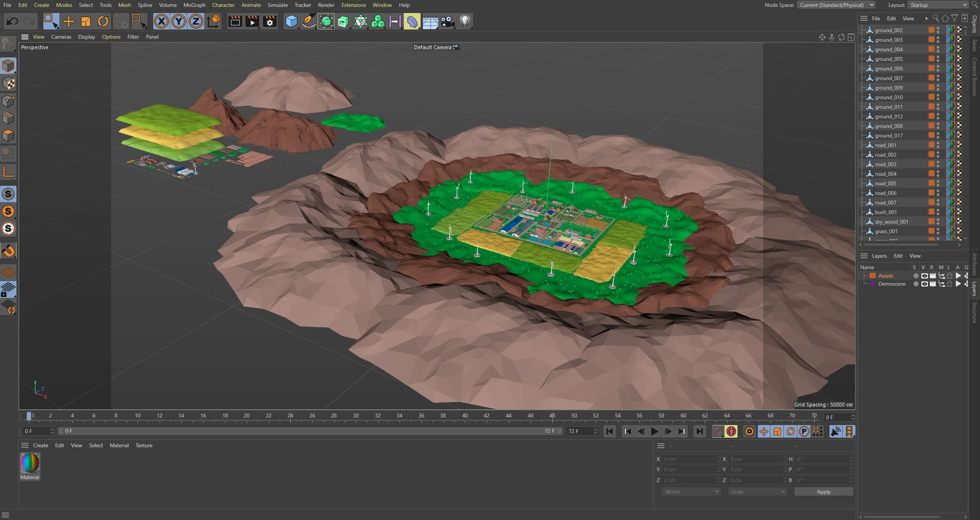Click the Undo arrow icon

(x=12, y=21)
